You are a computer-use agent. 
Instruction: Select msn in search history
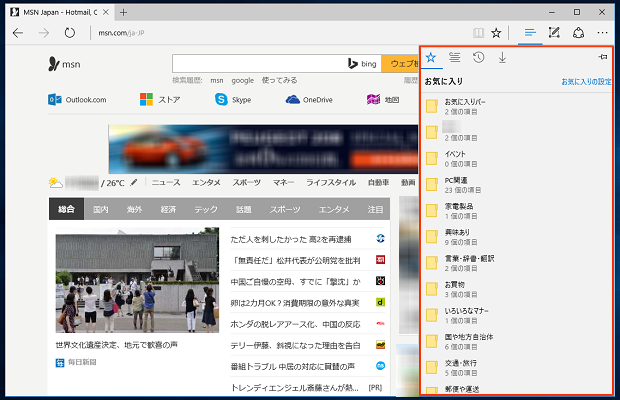(x=217, y=80)
